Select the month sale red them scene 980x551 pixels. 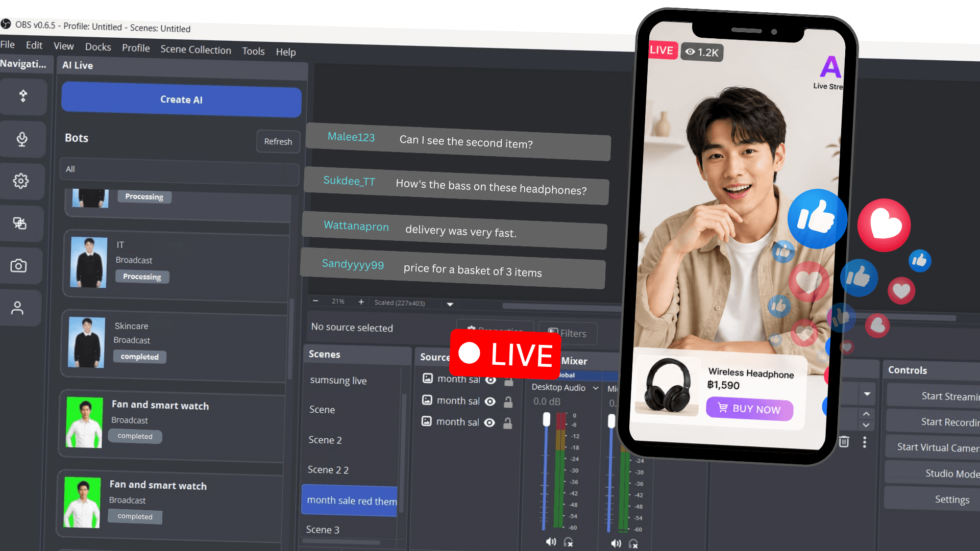(x=350, y=500)
